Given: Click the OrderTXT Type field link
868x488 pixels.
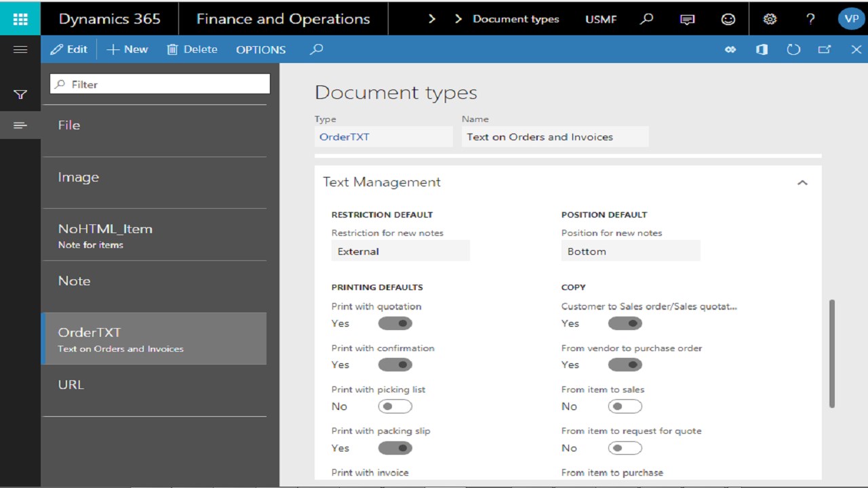Looking at the screenshot, I should click(x=344, y=136).
